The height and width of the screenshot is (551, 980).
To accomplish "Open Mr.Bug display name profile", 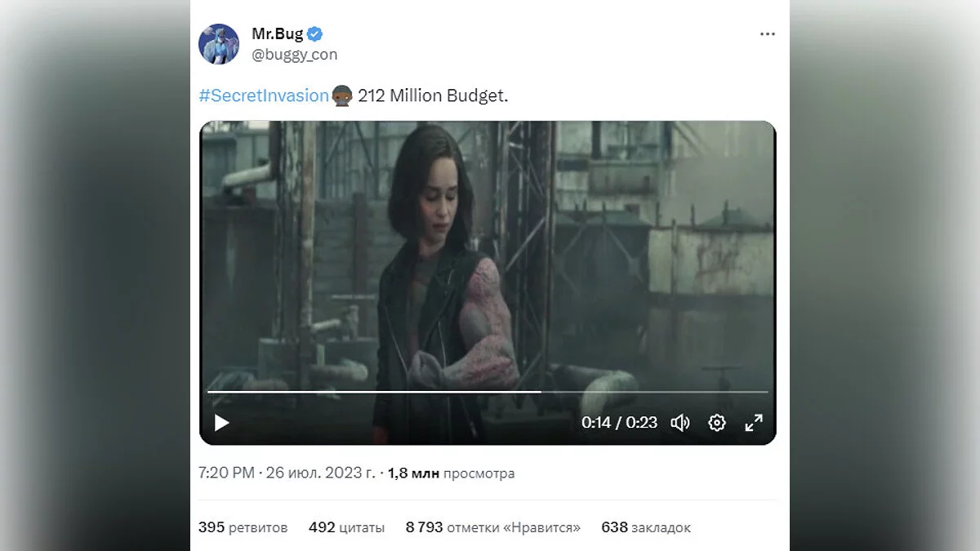I will pos(277,34).
